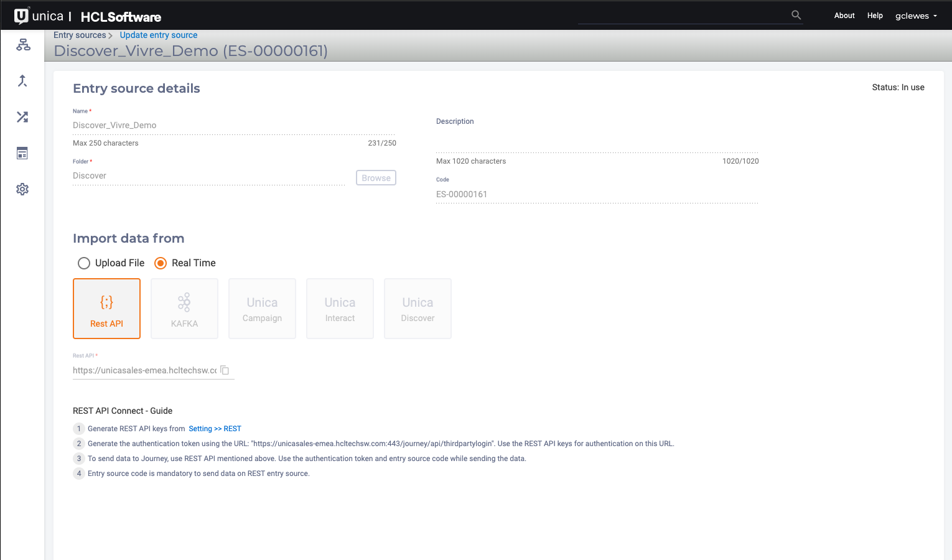The image size is (952, 560).
Task: Click the HCLSoftware logo text
Action: (x=121, y=17)
